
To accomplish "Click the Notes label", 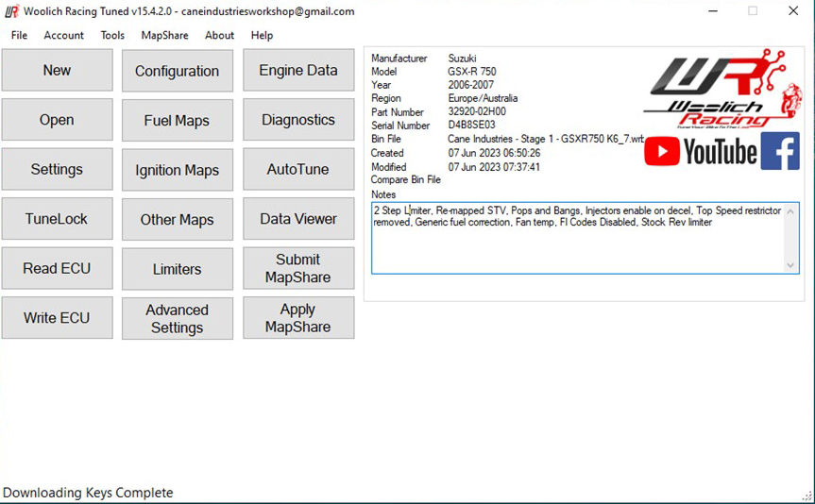I will click(x=383, y=194).
